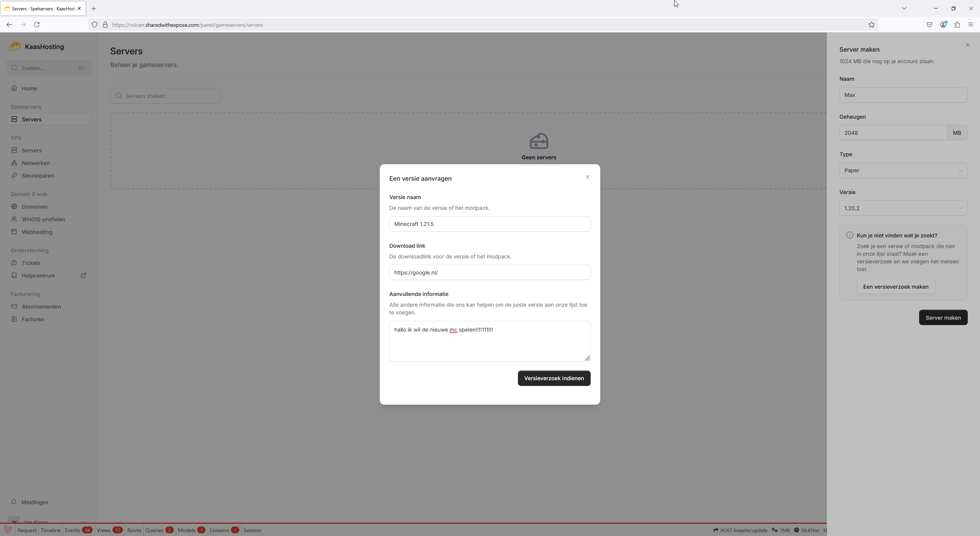
Task: Open the Firefox extensions puzzle icon
Action: 957,25
